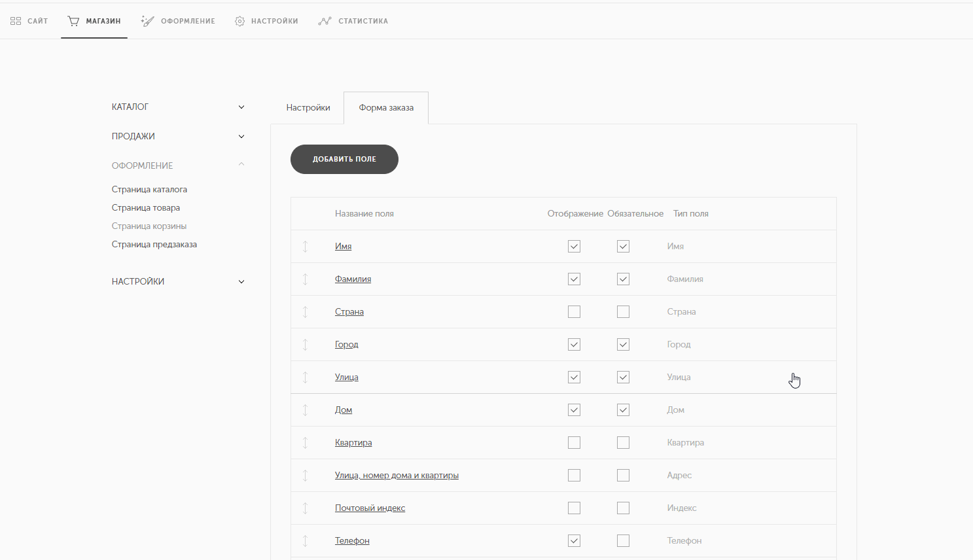
Task: Click the chart Статистика icon
Action: 325,21
